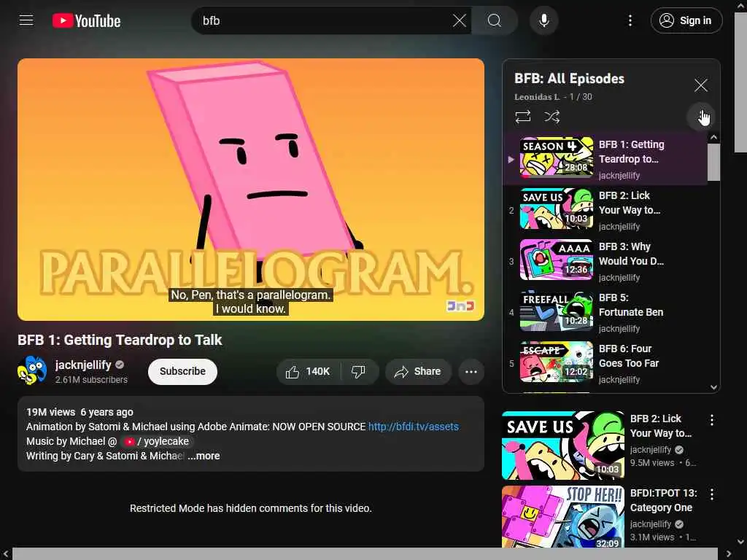
Task: Click the horizontal page scrollbar at bottom
Action: click(365, 554)
